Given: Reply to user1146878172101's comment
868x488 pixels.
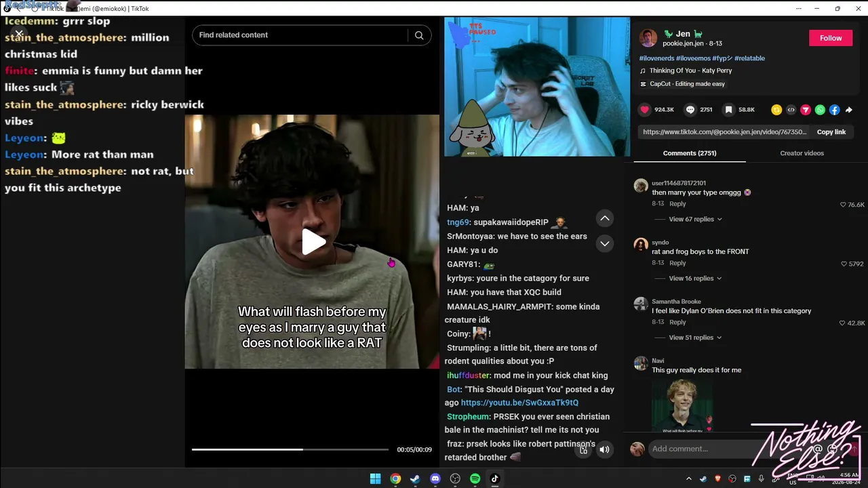Looking at the screenshot, I should pyautogui.click(x=677, y=204).
